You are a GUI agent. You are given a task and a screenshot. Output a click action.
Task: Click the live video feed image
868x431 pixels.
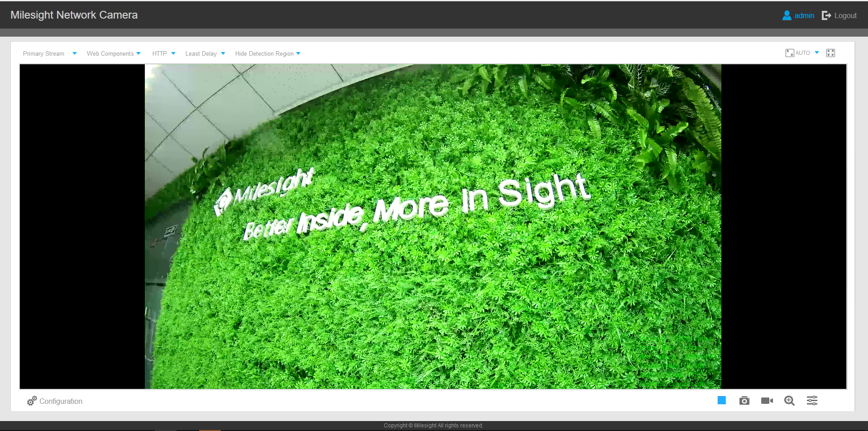433,226
